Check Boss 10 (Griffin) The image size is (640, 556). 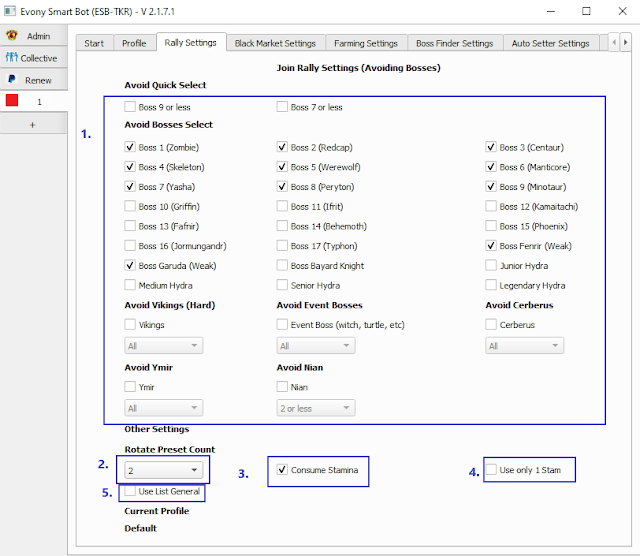point(130,206)
